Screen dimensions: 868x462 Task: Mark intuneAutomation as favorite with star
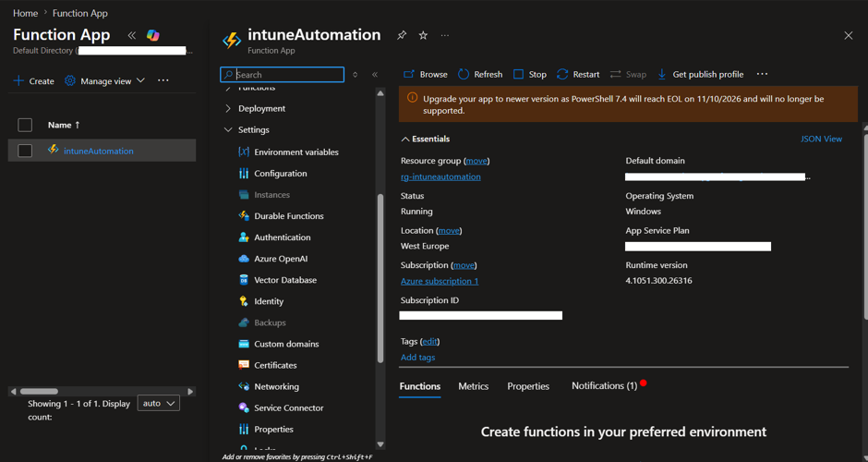click(423, 35)
